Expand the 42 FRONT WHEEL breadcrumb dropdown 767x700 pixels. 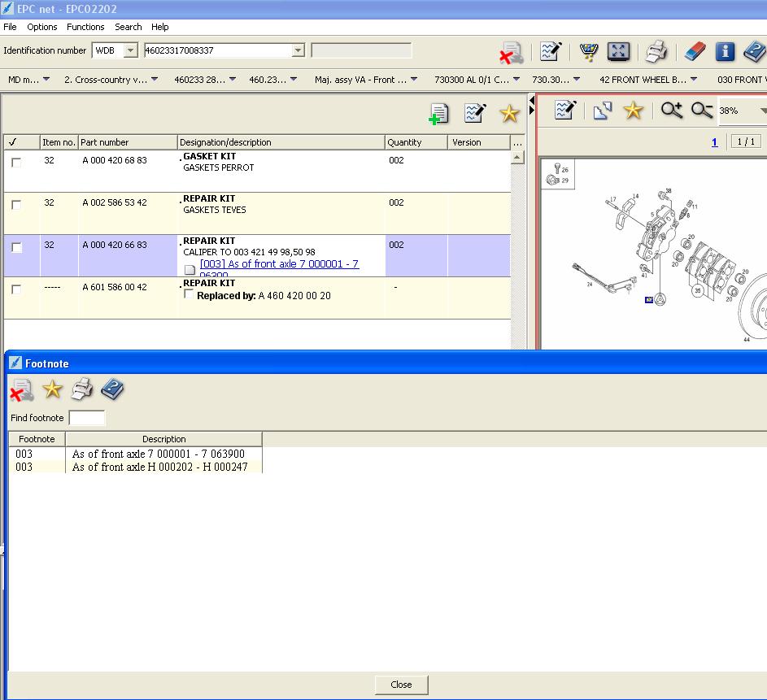click(x=693, y=80)
